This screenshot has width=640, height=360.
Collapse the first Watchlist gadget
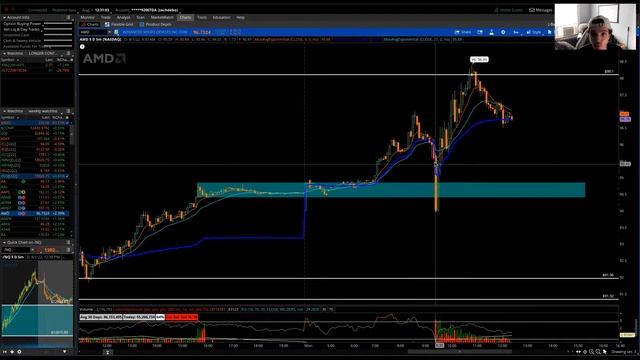(x=4, y=53)
